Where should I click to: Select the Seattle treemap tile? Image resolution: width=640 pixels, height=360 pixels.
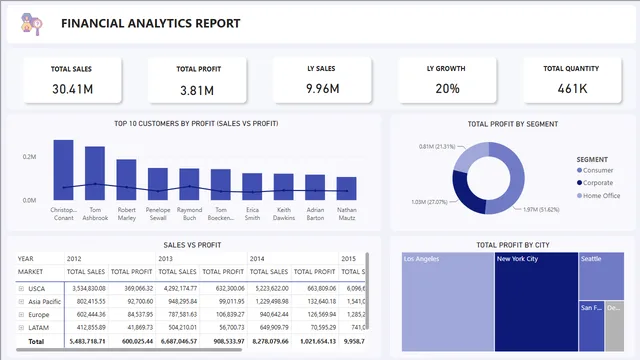point(601,276)
